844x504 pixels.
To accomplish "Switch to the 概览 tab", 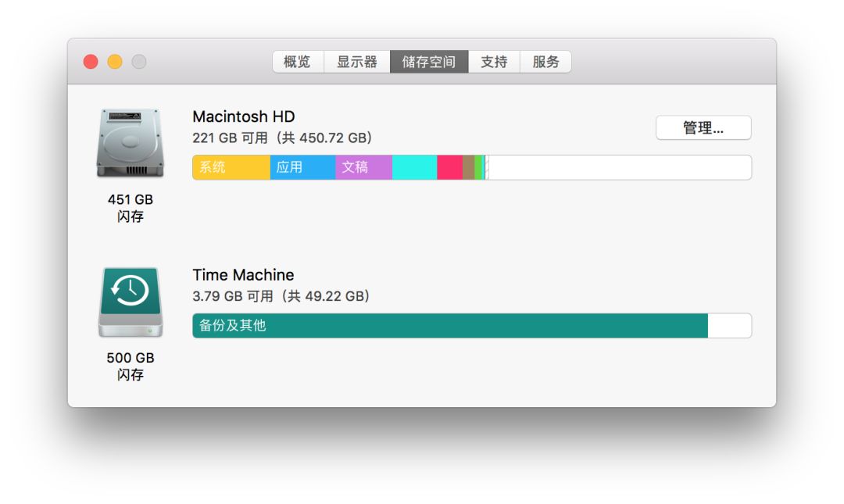I will (298, 62).
